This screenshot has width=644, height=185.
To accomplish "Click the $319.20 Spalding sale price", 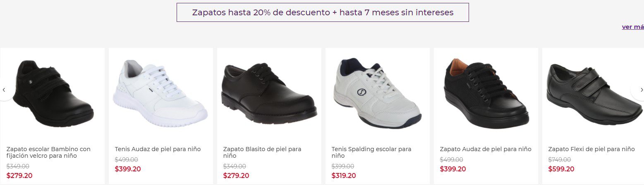I will point(345,176).
